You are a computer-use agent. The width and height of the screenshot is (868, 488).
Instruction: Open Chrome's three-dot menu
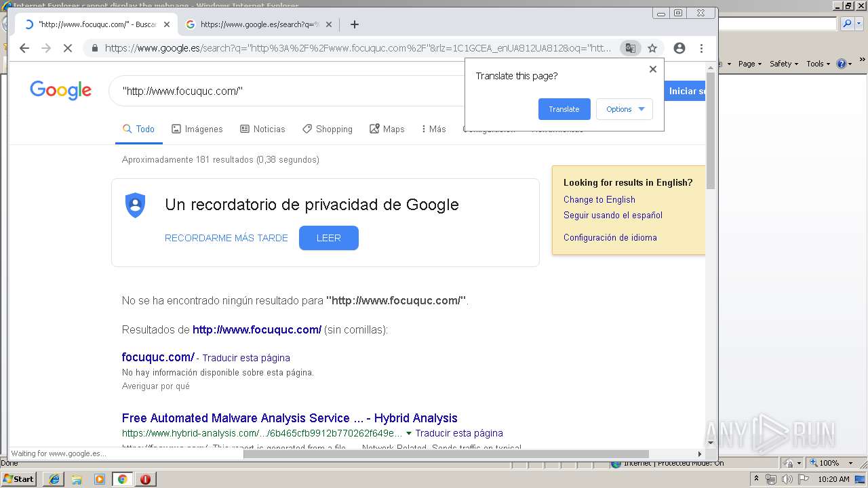point(701,48)
